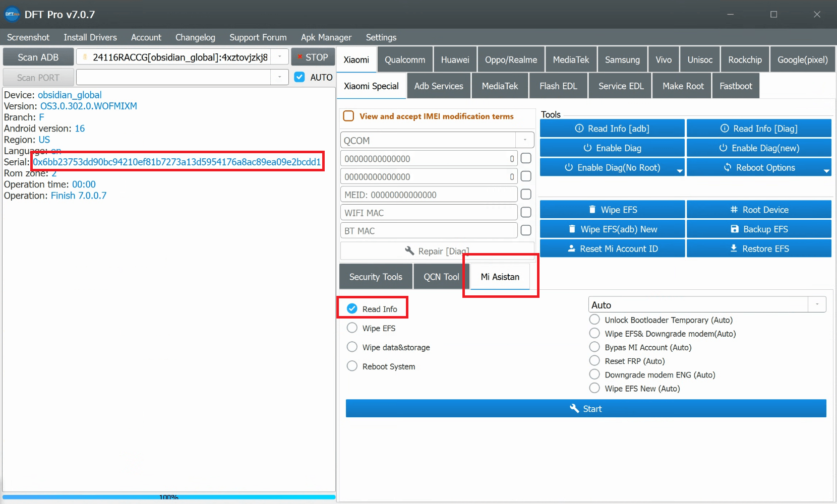The height and width of the screenshot is (504, 837).
Task: Select the Wipe data&storage radio option
Action: click(352, 347)
